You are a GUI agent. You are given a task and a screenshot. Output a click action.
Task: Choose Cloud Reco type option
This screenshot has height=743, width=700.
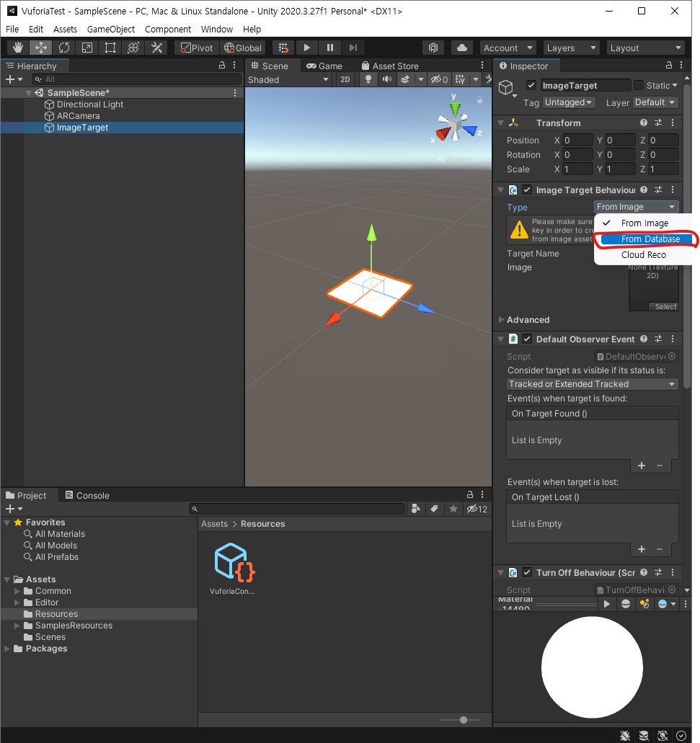coord(644,255)
